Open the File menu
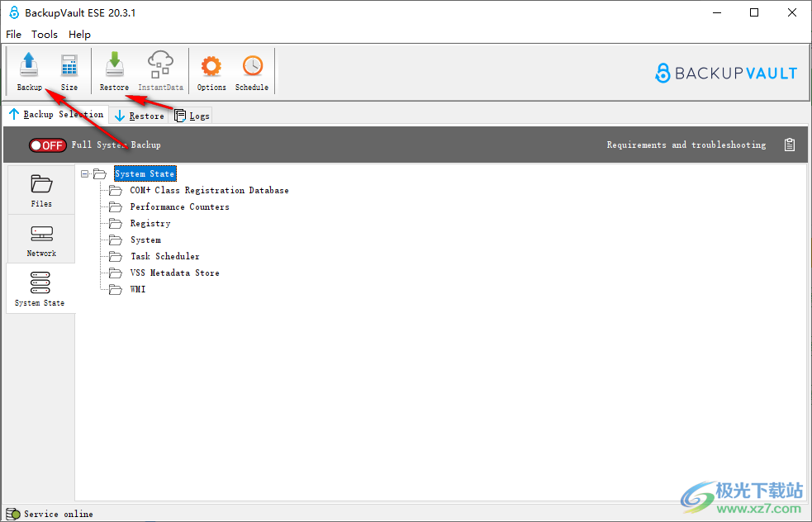The height and width of the screenshot is (522, 812). pos(14,35)
